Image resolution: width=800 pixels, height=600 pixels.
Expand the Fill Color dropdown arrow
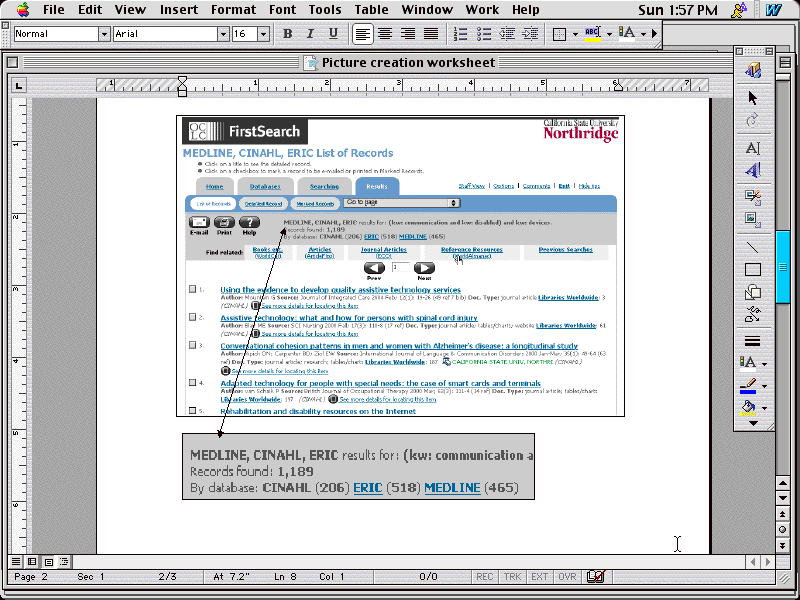pos(764,408)
